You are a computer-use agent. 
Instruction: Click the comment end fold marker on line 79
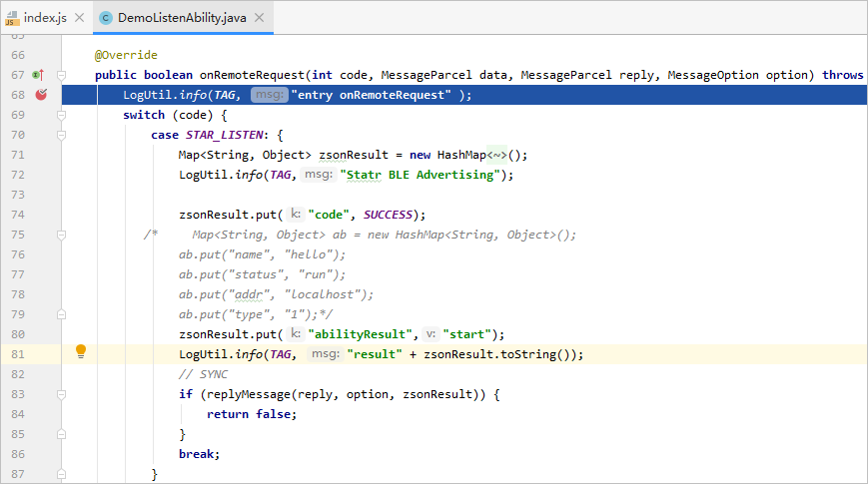pos(62,314)
